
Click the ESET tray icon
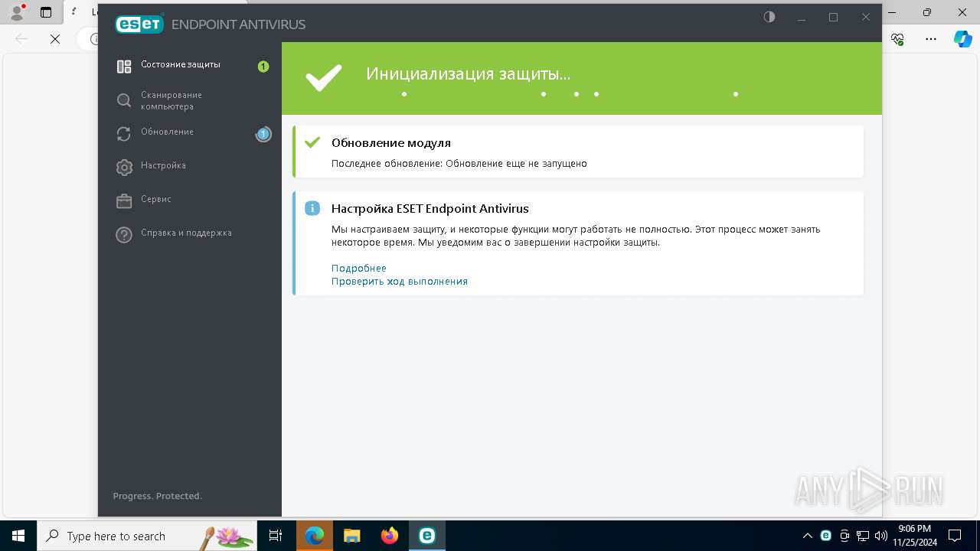(x=825, y=536)
